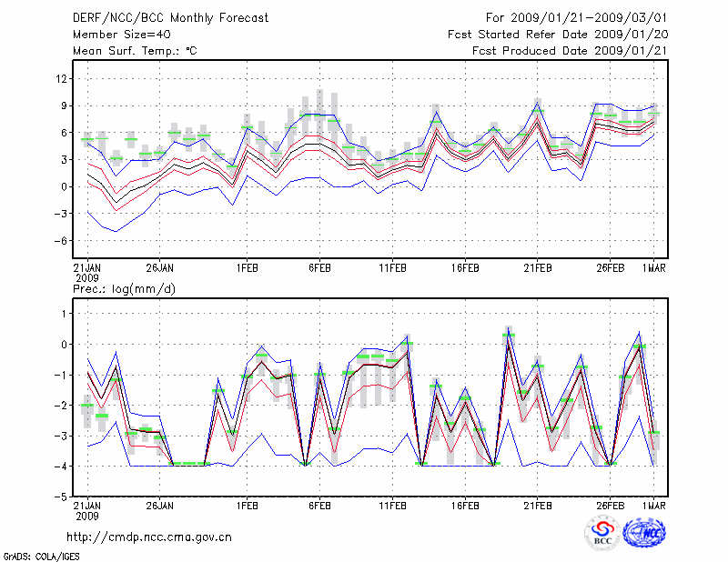The width and height of the screenshot is (728, 562).
Task: Click the 12 value on temperature y-axis
Action: point(62,79)
